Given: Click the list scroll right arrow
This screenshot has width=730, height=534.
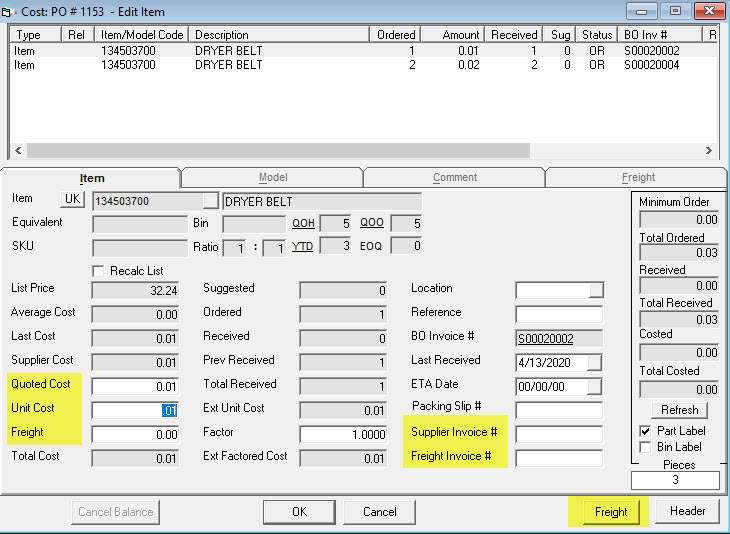Looking at the screenshot, I should 709,150.
